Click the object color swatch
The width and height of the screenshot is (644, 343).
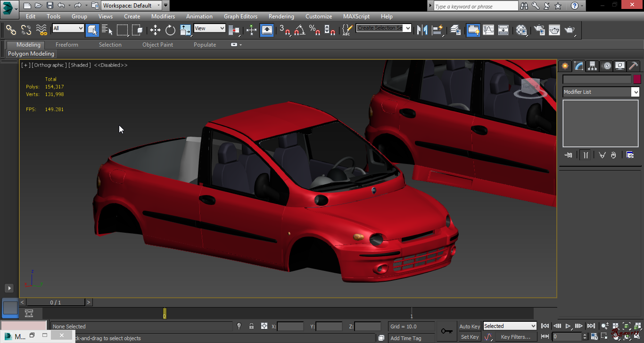637,80
